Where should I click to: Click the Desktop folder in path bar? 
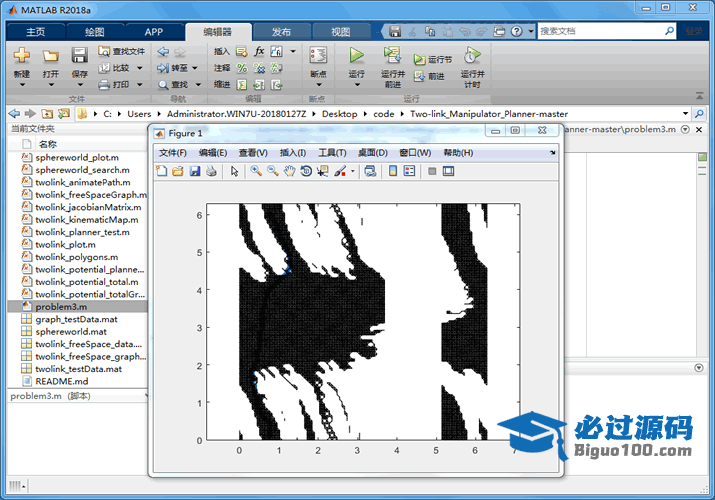point(339,114)
